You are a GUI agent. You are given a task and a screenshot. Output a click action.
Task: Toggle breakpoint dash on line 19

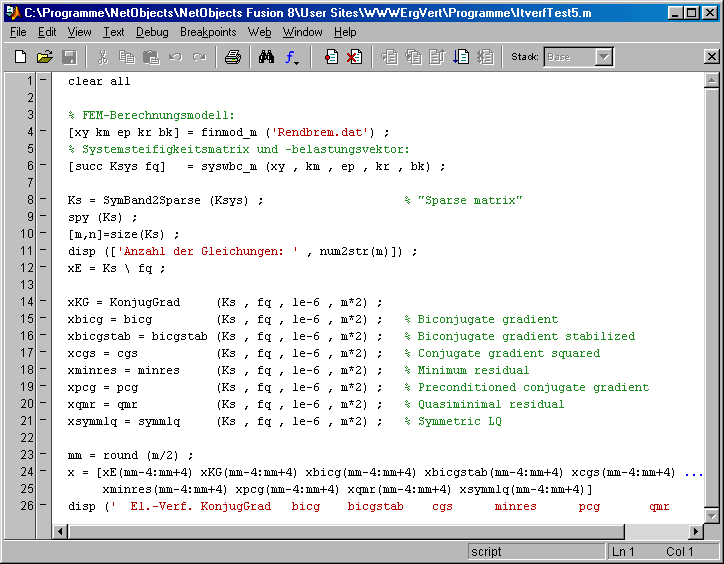pos(43,386)
